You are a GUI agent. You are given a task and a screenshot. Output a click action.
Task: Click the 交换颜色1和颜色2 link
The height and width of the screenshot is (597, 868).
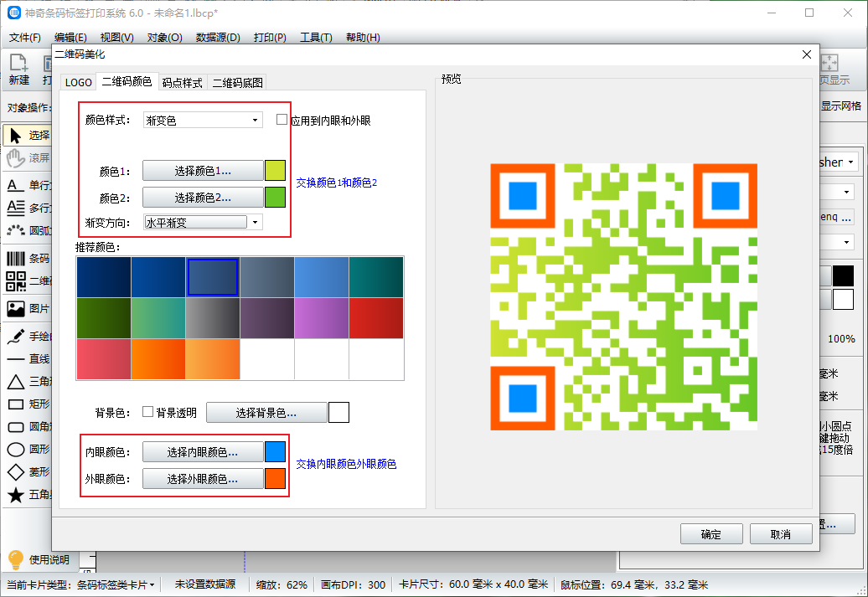click(x=337, y=183)
